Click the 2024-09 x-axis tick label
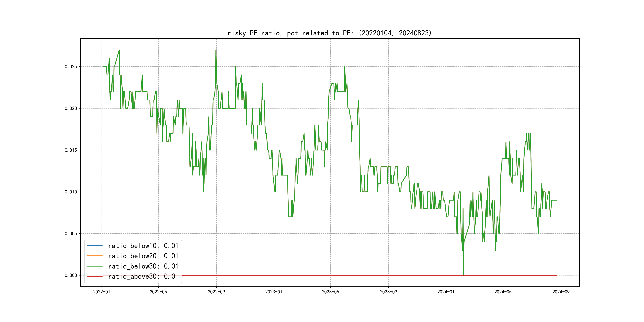The width and height of the screenshot is (644, 322). pos(561,292)
